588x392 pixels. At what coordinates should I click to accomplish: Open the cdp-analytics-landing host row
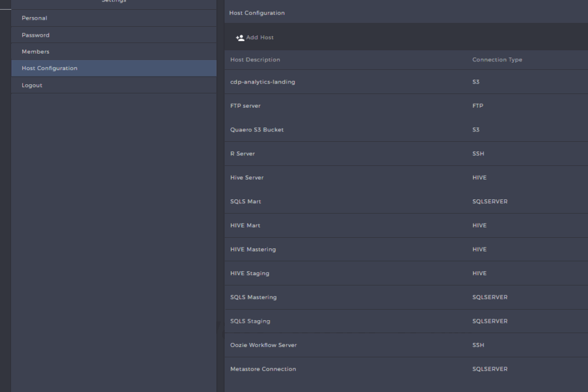tap(263, 82)
